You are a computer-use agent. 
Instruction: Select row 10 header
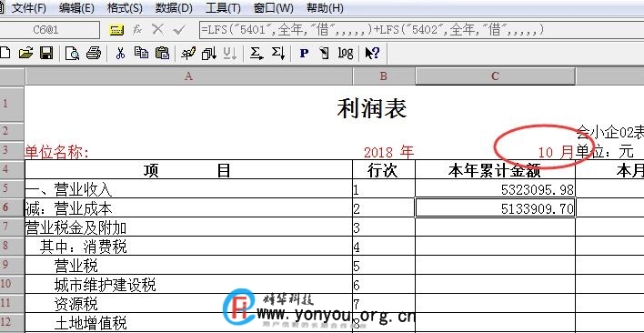pos(12,284)
